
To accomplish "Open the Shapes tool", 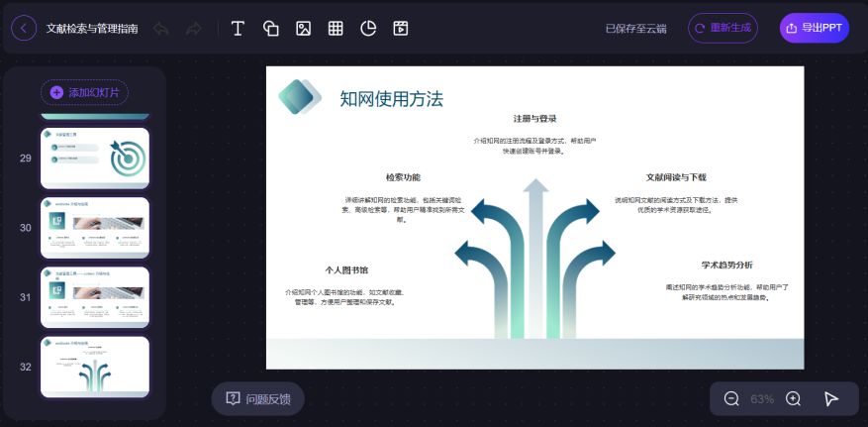I will coord(270,29).
